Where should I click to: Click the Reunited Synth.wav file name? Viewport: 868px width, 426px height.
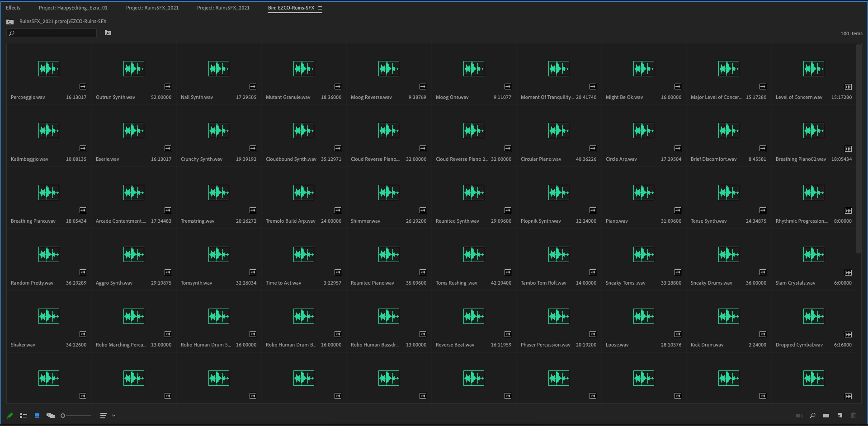point(458,221)
